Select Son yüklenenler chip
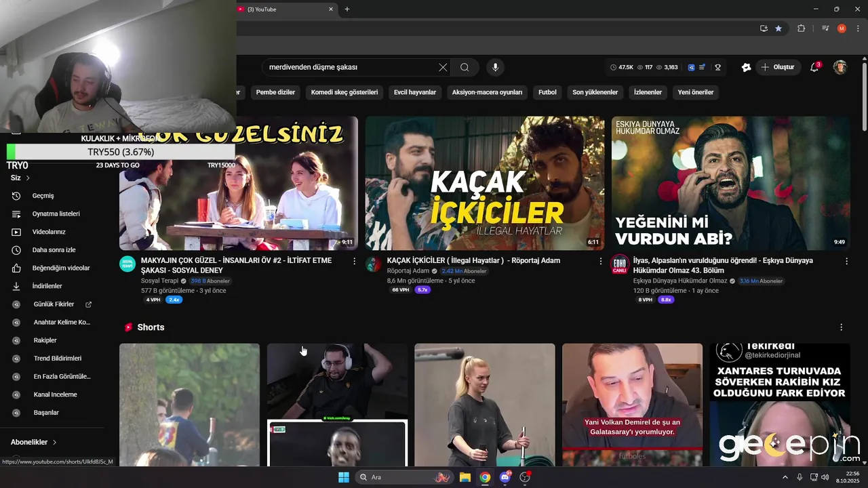This screenshot has height=488, width=868. click(595, 92)
